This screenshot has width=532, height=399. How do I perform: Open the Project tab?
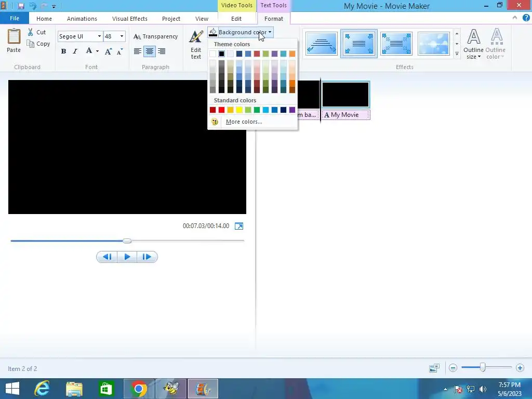coord(171,19)
